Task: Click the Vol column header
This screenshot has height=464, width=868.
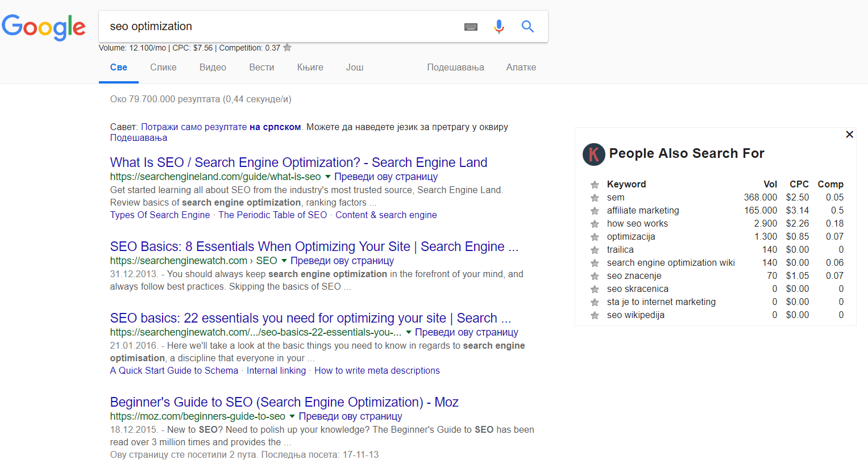Action: pyautogui.click(x=770, y=184)
